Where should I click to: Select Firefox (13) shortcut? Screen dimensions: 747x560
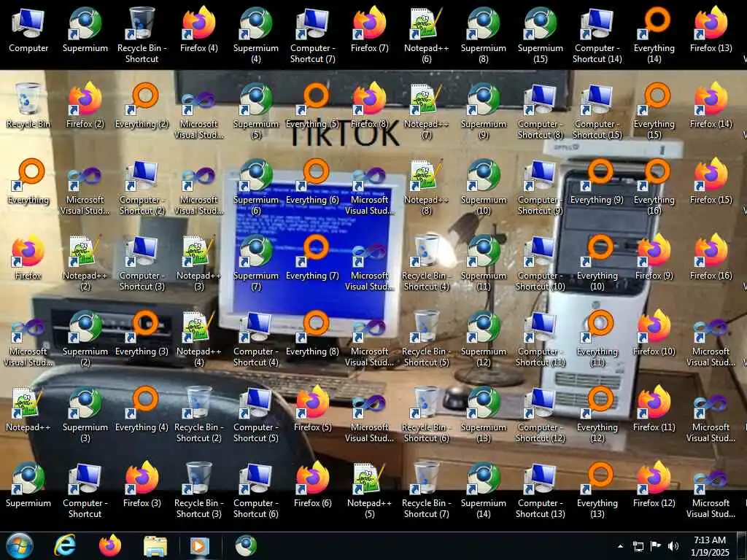click(711, 28)
